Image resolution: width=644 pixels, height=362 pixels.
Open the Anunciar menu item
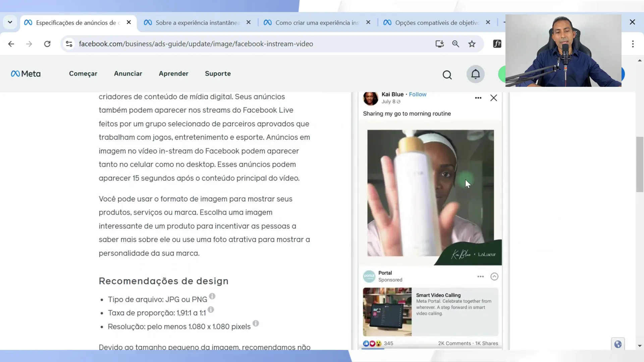click(128, 73)
